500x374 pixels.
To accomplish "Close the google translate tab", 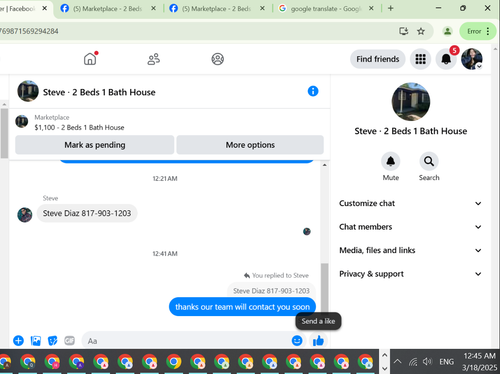I will 371,8.
